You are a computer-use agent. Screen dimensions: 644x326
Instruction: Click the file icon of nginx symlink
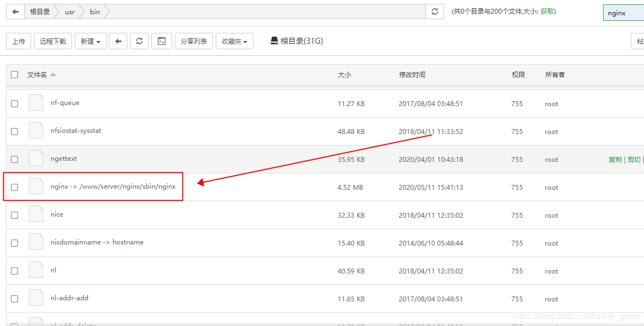click(x=36, y=187)
